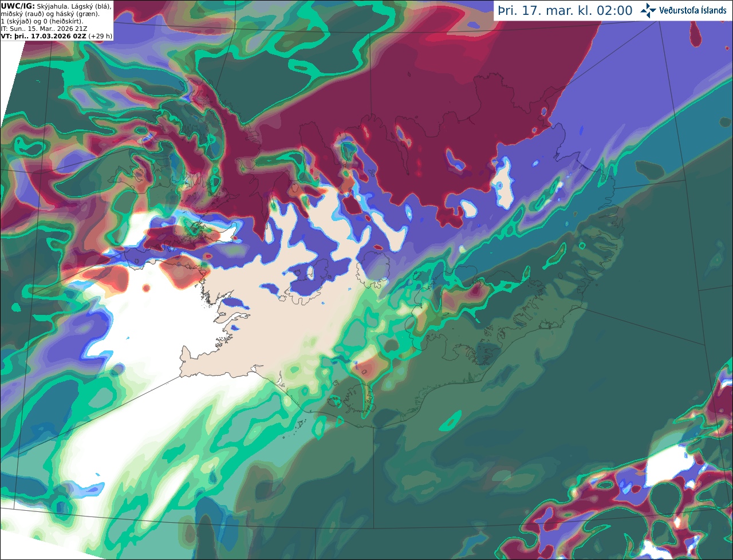733x560 pixels.
Task: Click the '(+29 h)' forecast offset text
Action: pos(100,36)
